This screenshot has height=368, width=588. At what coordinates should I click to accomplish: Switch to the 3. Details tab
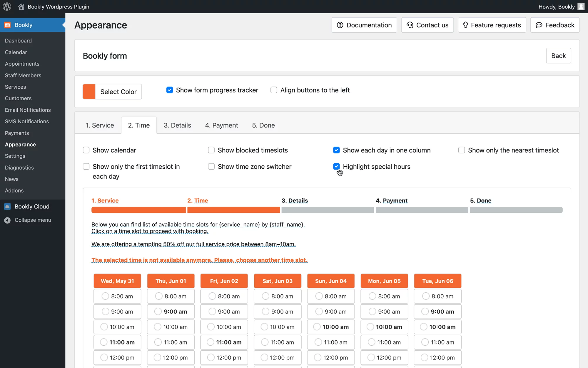(177, 125)
